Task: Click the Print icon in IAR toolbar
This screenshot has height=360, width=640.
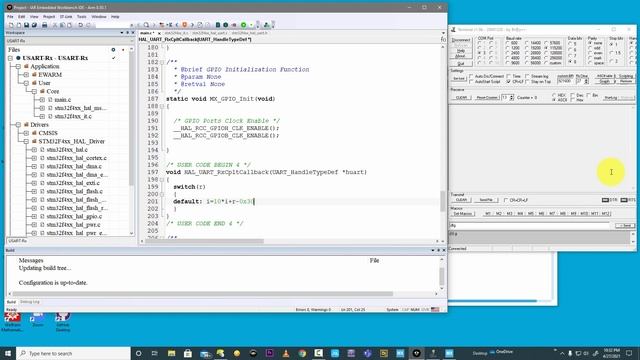Action: [x=44, y=25]
